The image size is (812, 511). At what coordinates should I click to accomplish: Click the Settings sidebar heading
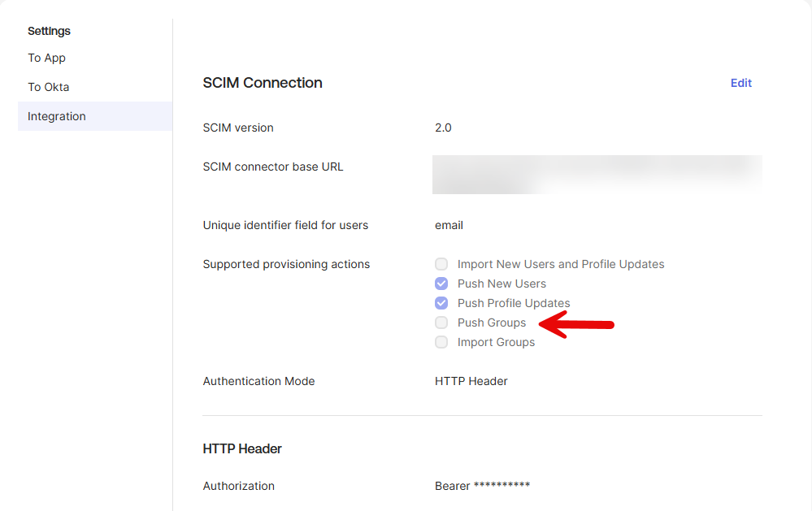coord(50,31)
